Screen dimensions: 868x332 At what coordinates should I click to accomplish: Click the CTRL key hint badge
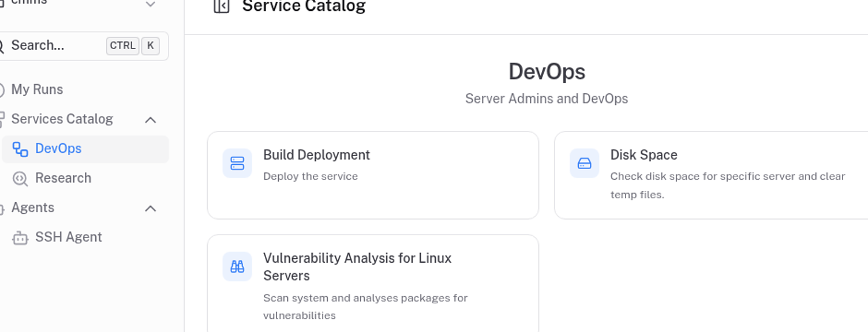pos(122,46)
